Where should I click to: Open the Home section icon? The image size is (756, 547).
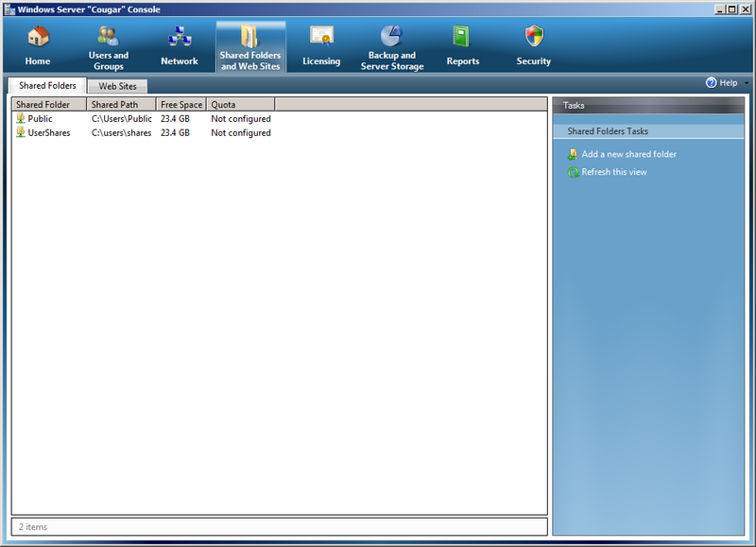[38, 37]
